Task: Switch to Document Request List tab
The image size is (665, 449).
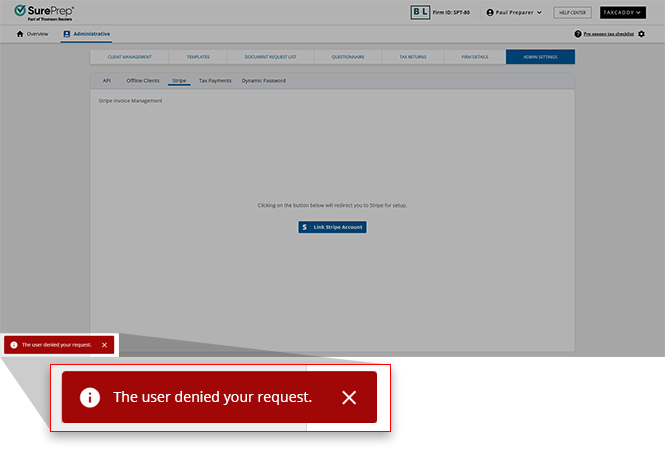Action: click(x=271, y=57)
